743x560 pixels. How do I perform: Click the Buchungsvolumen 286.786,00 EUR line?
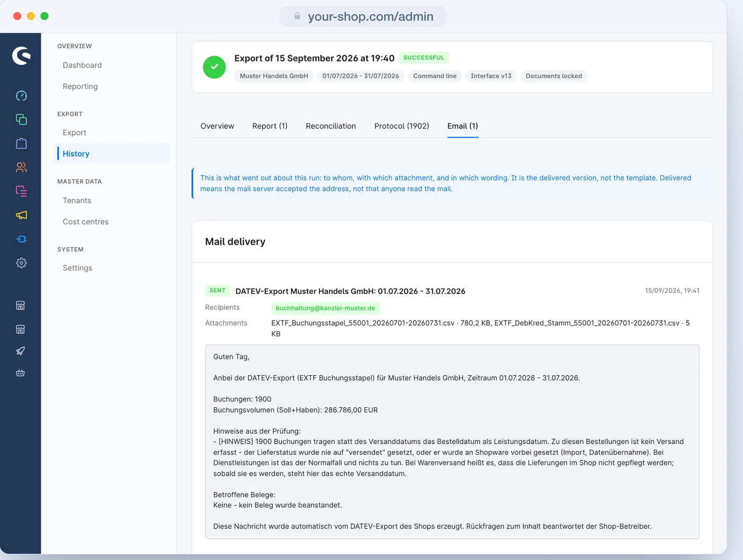click(296, 410)
